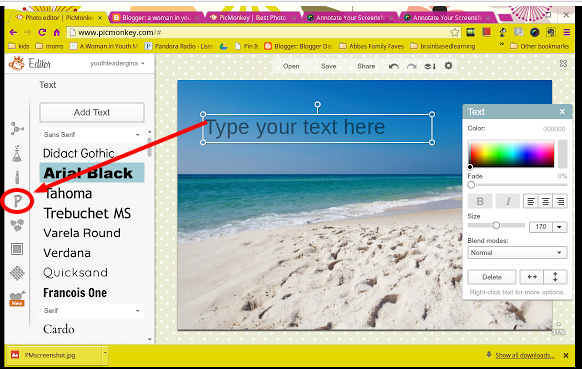The width and height of the screenshot is (582, 369).
Task: Open the kids bookmarks folder
Action: point(19,46)
